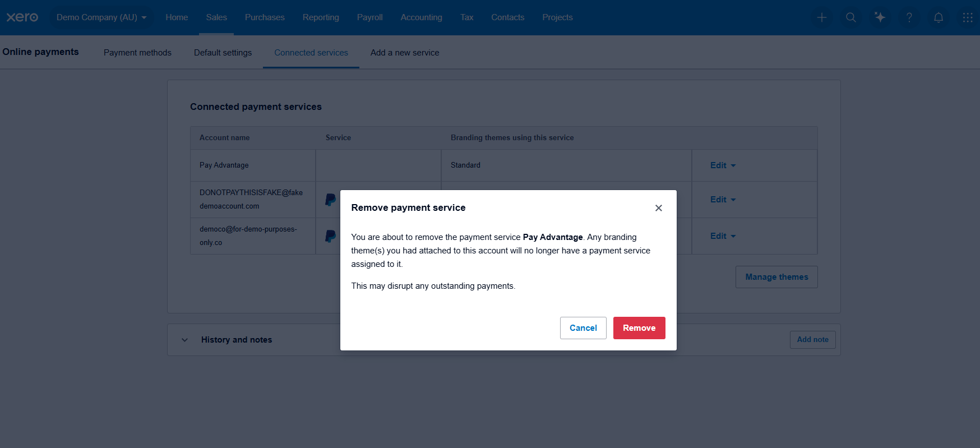Open the AI sparkle assistant icon
The width and height of the screenshot is (980, 448).
(880, 17)
